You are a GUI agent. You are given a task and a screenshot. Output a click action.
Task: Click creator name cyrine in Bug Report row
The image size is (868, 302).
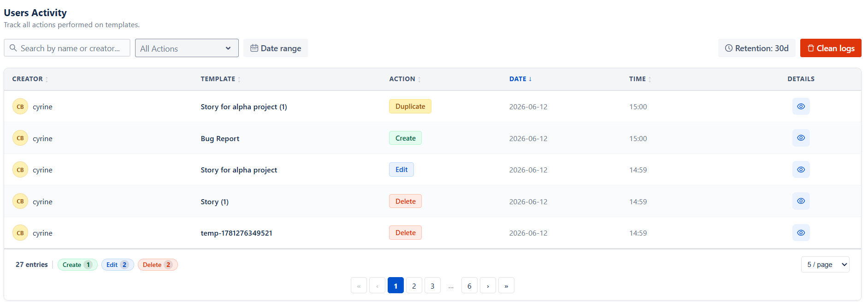(42, 138)
